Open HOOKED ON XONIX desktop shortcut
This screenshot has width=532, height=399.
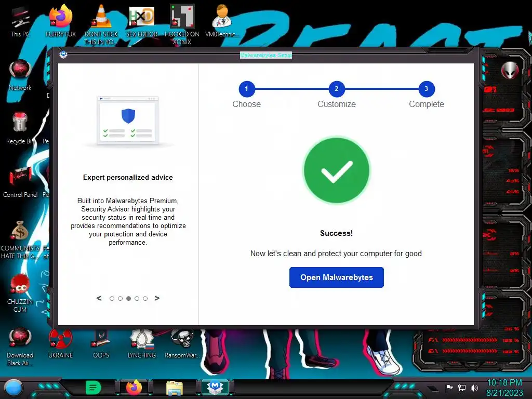[x=182, y=24]
